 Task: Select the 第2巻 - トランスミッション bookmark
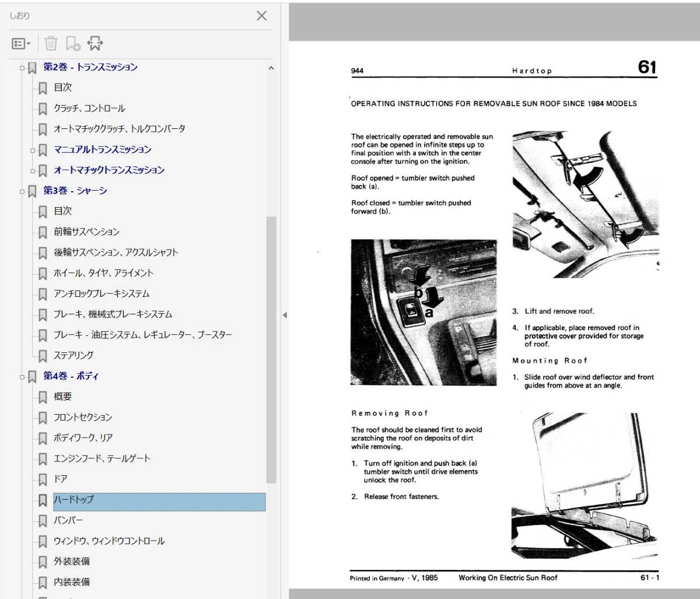tap(90, 67)
